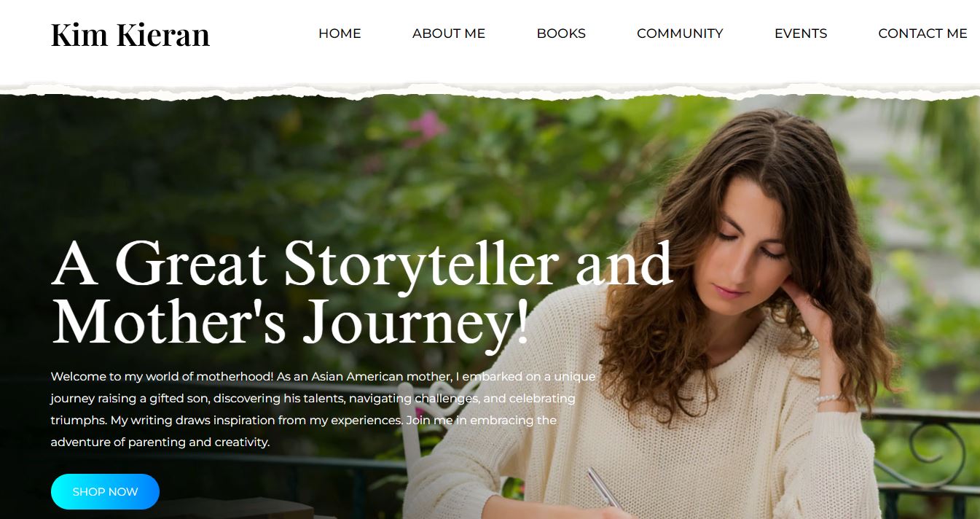The height and width of the screenshot is (519, 980).
Task: Click the word 'Storyteller' in the heading
Action: (x=423, y=263)
